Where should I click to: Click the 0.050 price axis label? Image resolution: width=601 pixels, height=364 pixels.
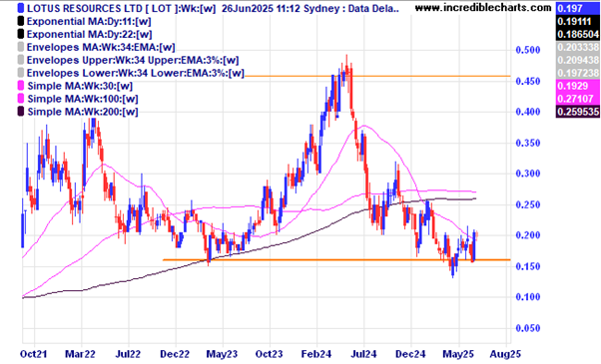(528, 328)
